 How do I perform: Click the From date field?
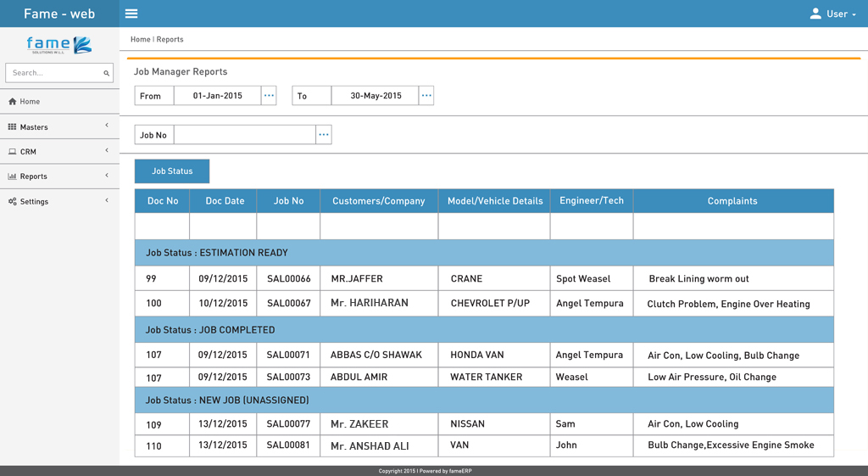218,95
